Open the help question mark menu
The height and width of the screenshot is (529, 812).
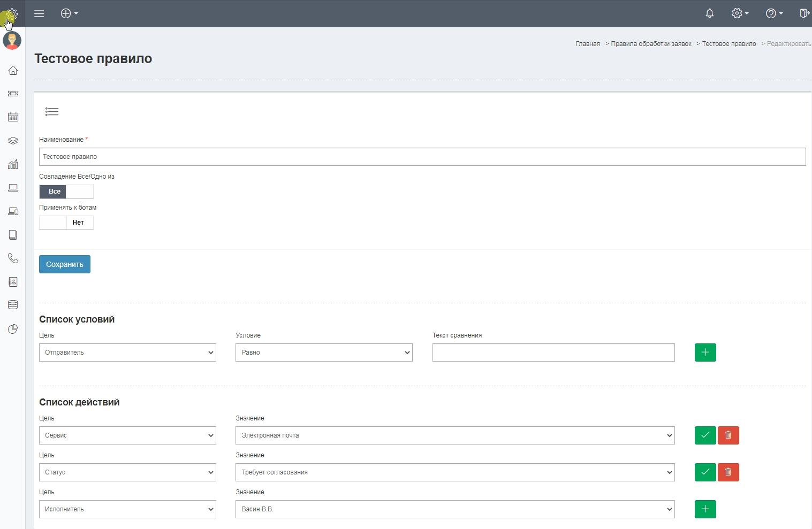coord(773,13)
